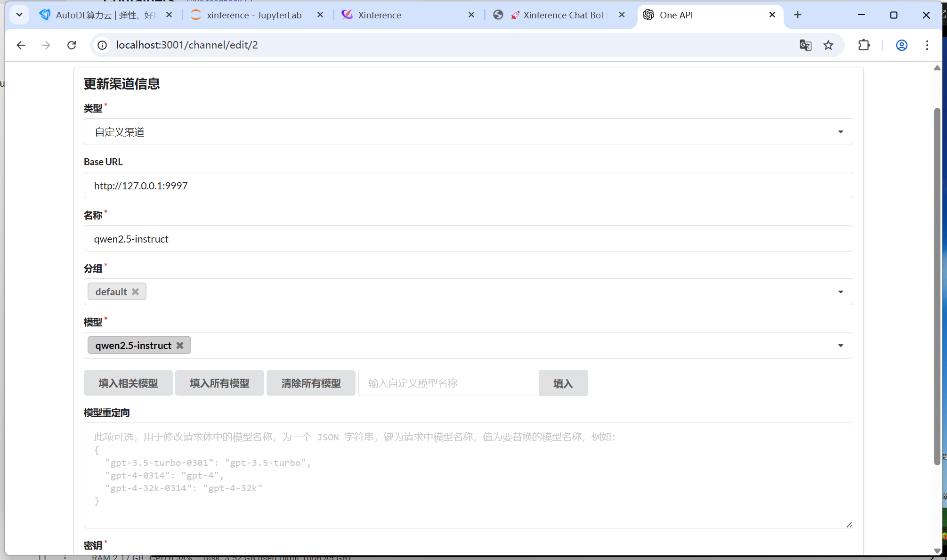Focus the custom model name input field
This screenshot has height=560, width=947.
(448, 383)
